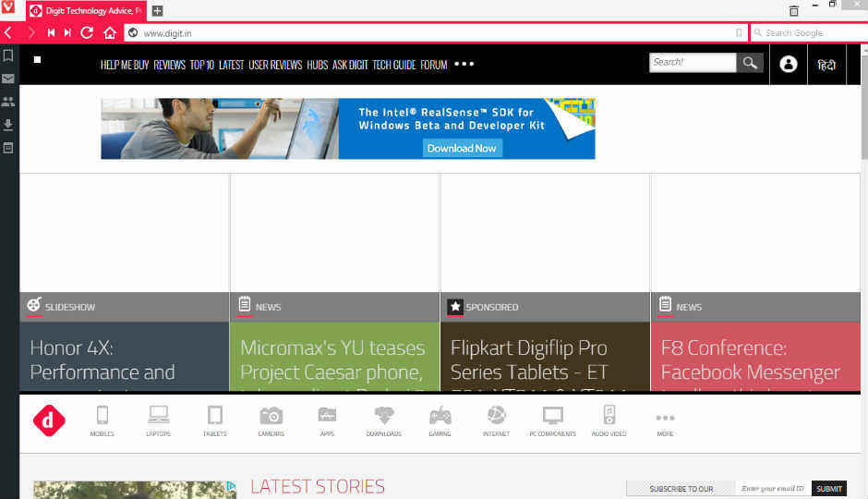This screenshot has height=499, width=868.
Task: Open the Reviews menu item
Action: 169,65
